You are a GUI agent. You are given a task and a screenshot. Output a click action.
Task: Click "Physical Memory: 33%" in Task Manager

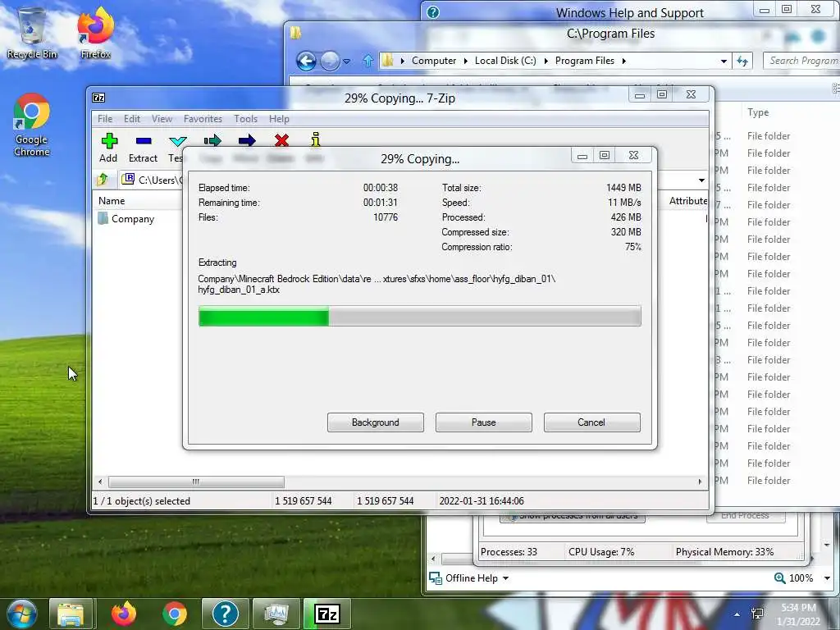724,552
